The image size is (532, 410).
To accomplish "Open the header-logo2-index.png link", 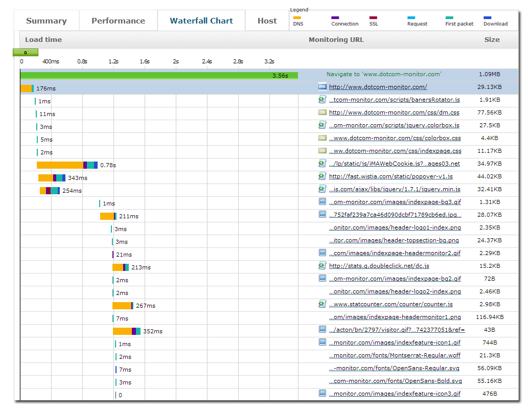I will coord(395,291).
